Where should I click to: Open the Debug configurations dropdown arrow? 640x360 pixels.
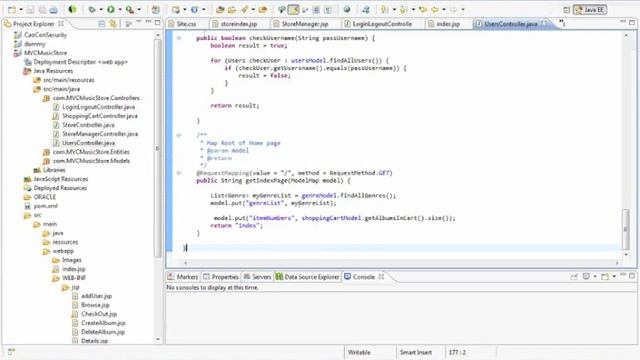point(100,9)
